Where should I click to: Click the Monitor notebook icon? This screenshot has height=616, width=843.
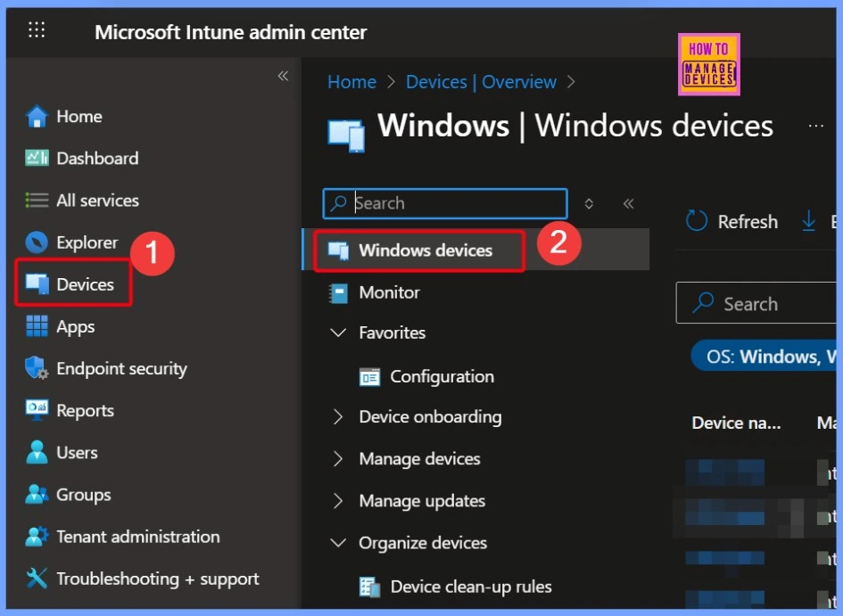tap(338, 292)
